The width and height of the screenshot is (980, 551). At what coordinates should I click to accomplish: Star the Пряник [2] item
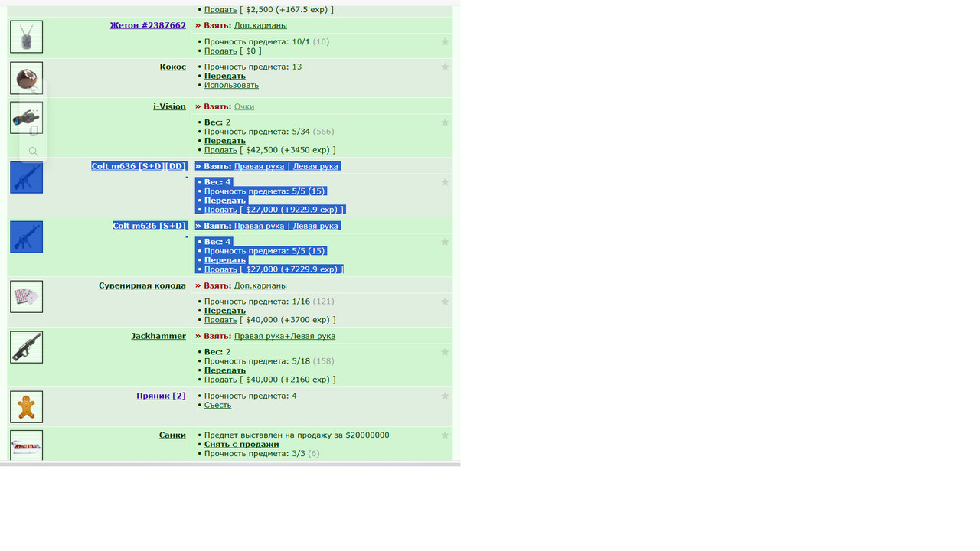[x=445, y=396]
